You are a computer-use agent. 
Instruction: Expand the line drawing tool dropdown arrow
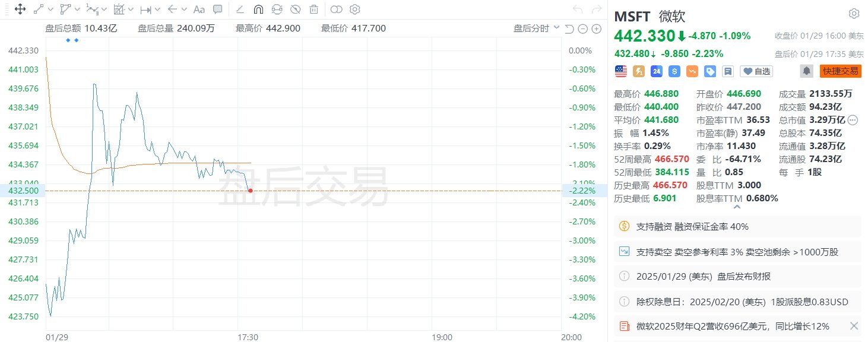pyautogui.click(x=50, y=9)
